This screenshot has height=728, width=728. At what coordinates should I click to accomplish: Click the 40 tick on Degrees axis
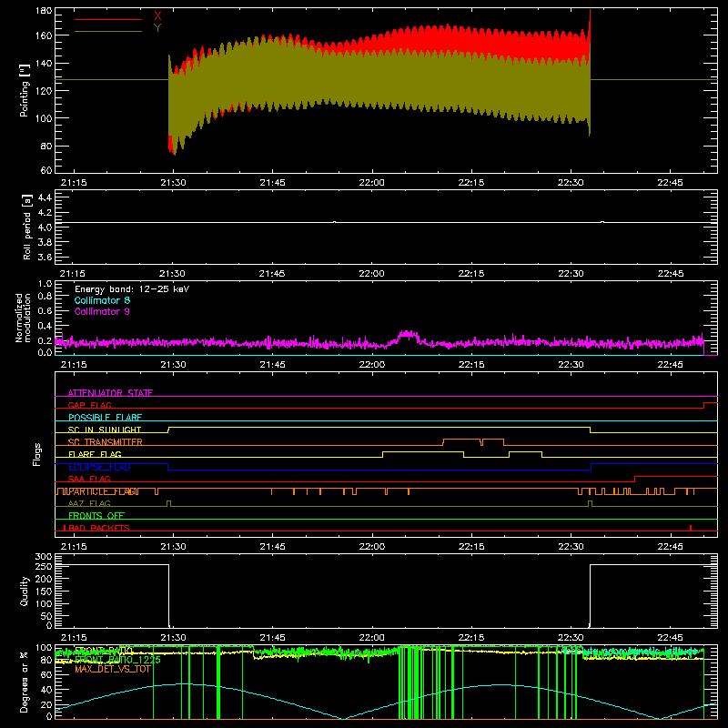pyautogui.click(x=46, y=690)
